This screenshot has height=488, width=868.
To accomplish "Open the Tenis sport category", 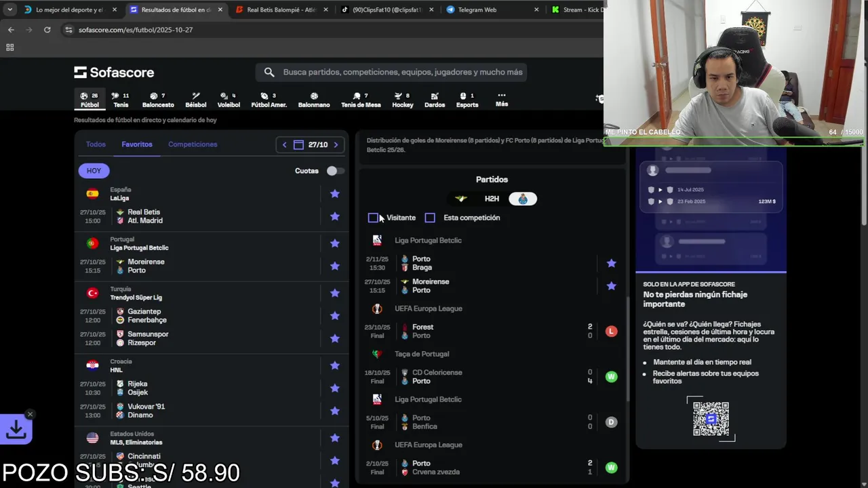I will [121, 100].
